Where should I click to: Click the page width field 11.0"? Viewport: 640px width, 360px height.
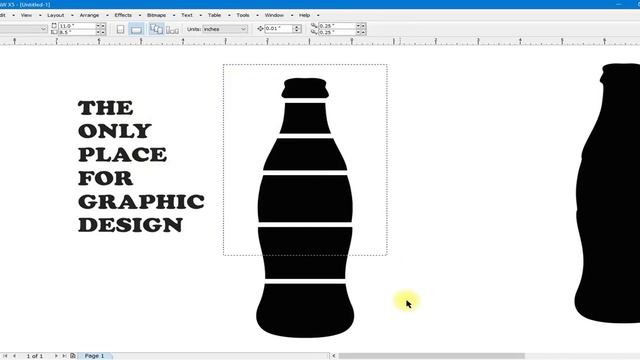pos(77,26)
